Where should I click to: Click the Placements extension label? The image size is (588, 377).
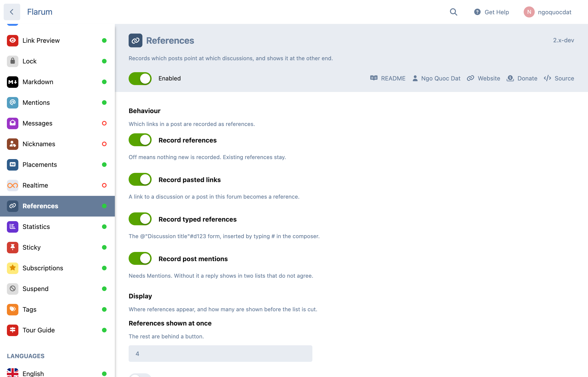[x=40, y=165]
